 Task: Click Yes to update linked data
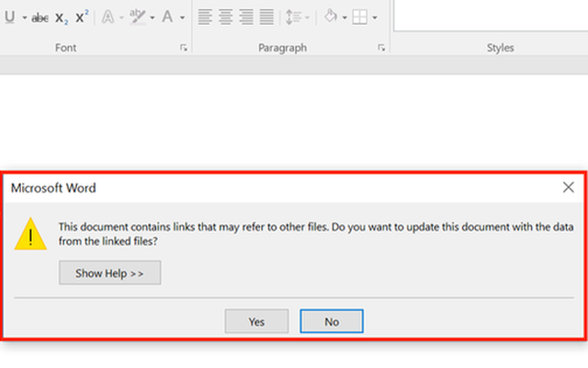click(x=256, y=321)
